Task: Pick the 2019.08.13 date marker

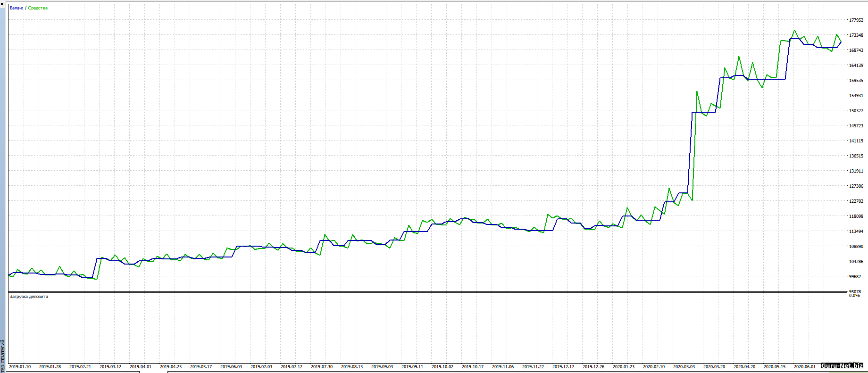Action: [352, 366]
